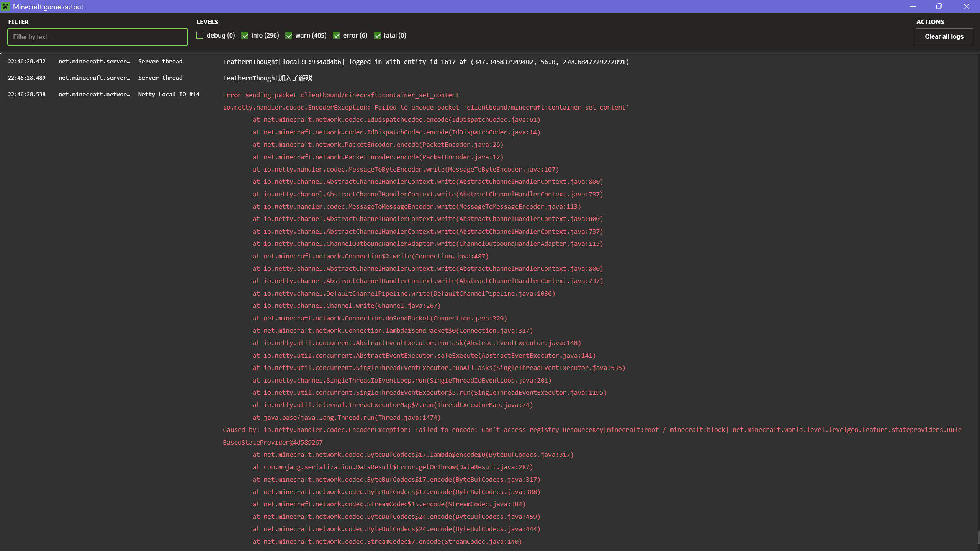Click the IdDispatchCodec.java:14 stack trace line
Screen dimensions: 980x551
pyautogui.click(x=396, y=132)
